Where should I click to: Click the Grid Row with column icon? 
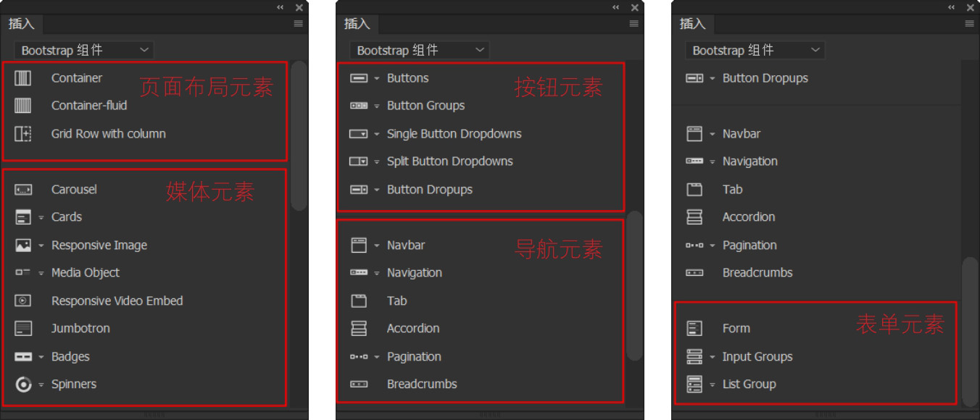click(23, 134)
